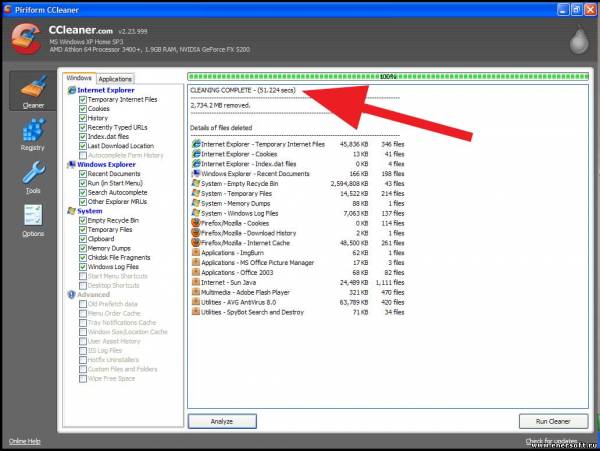Click icon beside Windows Explorer Recent Documents result

tap(196, 174)
